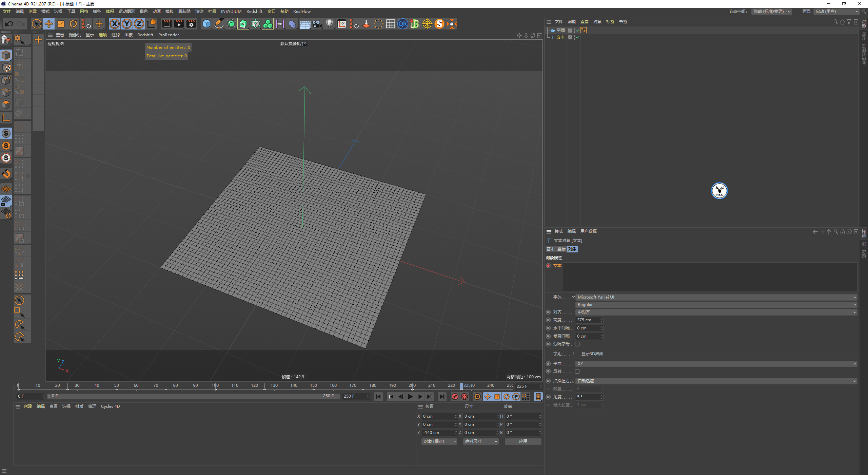Viewport: 868px width, 475px height.
Task: Open the 运动图形 menu
Action: pos(126,12)
